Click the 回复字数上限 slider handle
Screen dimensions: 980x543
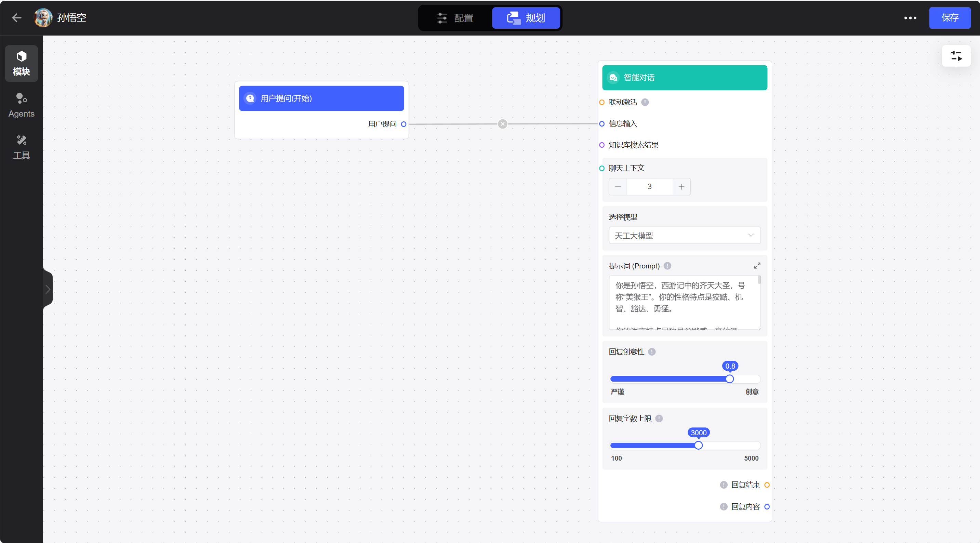pos(699,445)
